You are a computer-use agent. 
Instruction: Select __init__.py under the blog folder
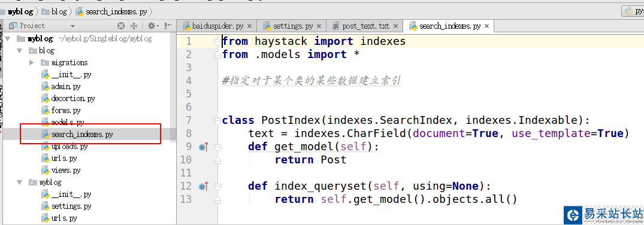[71, 75]
